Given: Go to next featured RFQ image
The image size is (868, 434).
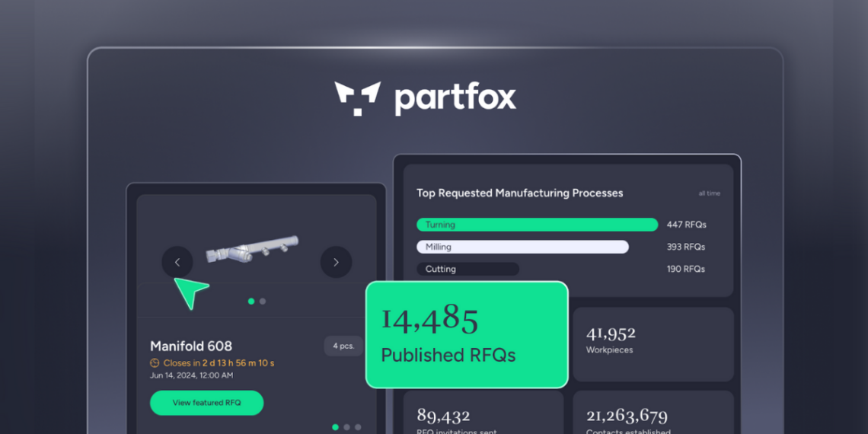Looking at the screenshot, I should point(336,263).
